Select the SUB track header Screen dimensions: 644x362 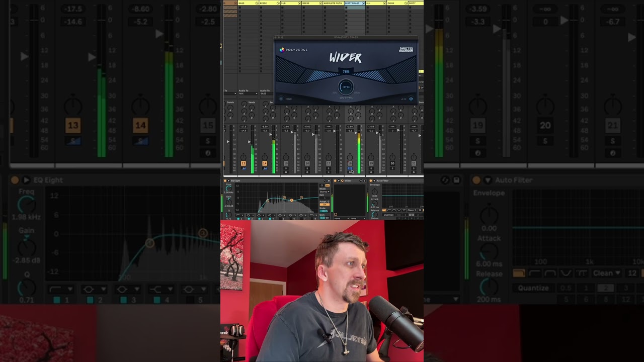[x=291, y=3]
